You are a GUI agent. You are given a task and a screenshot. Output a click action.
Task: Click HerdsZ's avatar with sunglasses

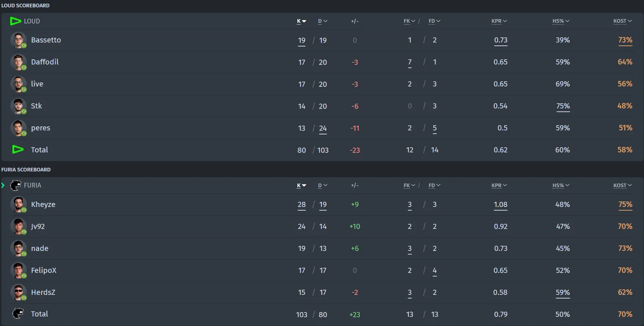tap(18, 292)
